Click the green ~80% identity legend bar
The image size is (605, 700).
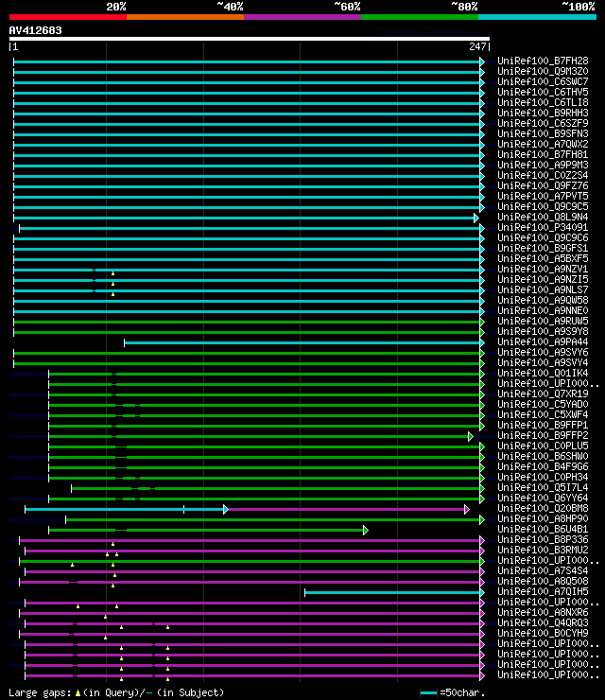420,17
